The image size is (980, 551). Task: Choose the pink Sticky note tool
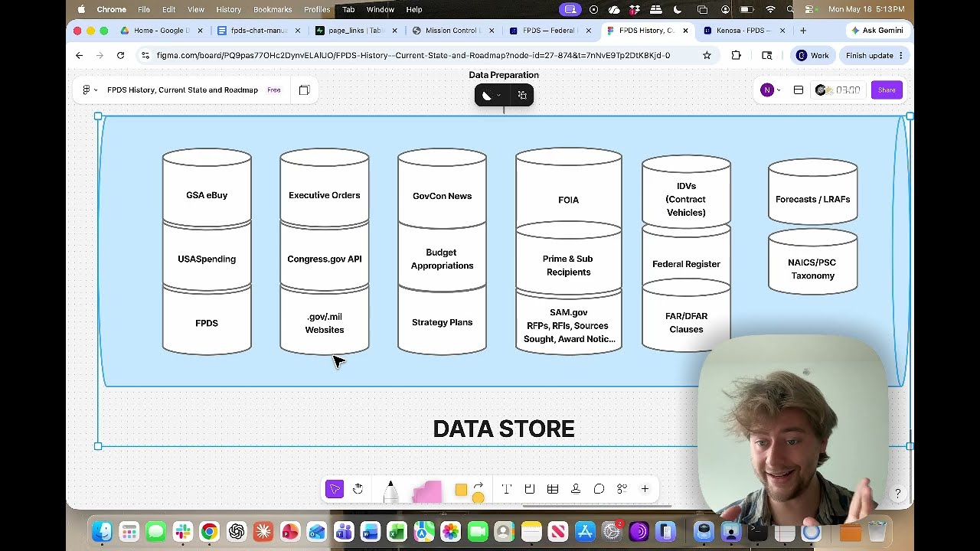[427, 492]
